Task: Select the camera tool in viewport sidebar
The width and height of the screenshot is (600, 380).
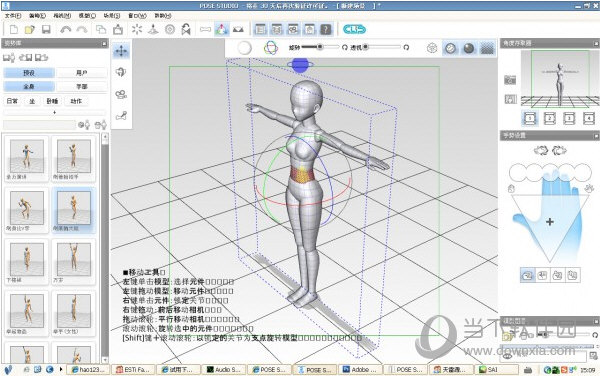Action: (x=121, y=94)
